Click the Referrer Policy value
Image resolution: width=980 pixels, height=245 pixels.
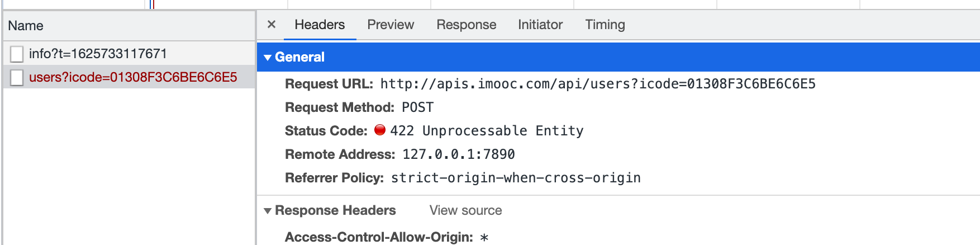[515, 178]
